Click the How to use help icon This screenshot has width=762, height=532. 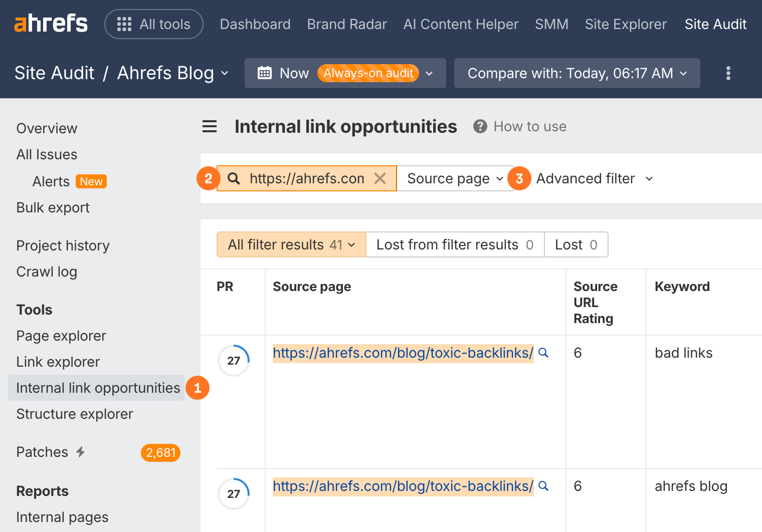(x=480, y=126)
